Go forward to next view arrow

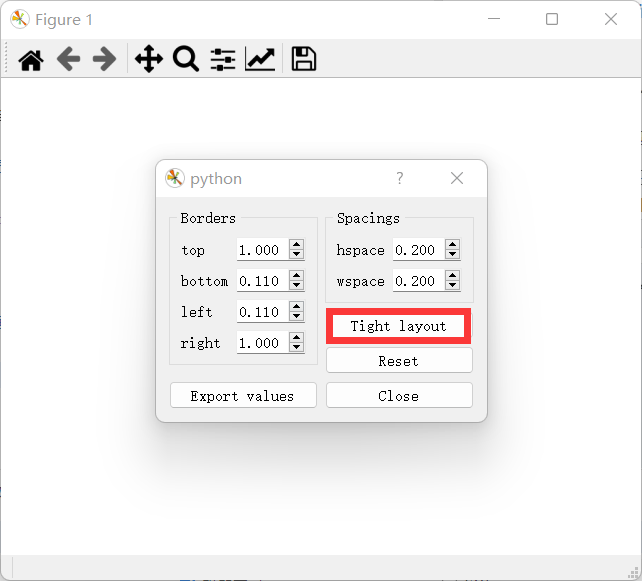pos(104,59)
